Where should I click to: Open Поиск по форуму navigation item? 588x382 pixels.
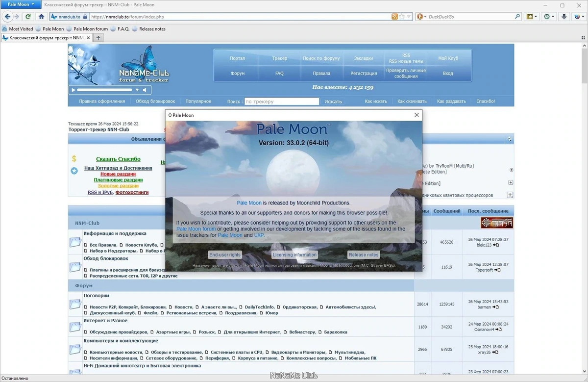(321, 58)
